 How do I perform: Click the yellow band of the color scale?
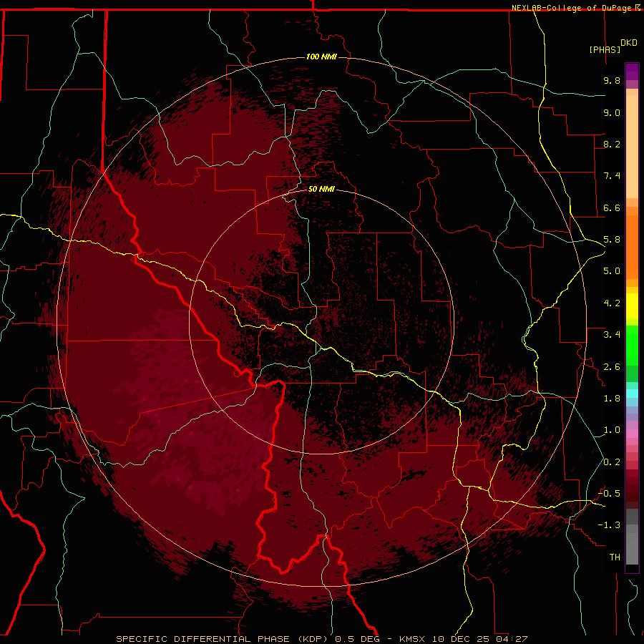pyautogui.click(x=632, y=306)
